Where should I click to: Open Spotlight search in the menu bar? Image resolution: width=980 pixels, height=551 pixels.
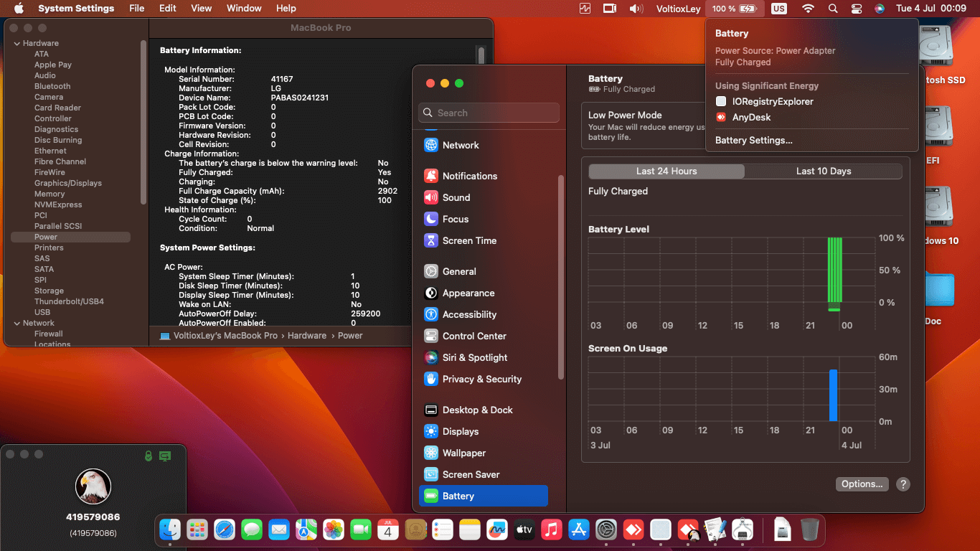[833, 9]
